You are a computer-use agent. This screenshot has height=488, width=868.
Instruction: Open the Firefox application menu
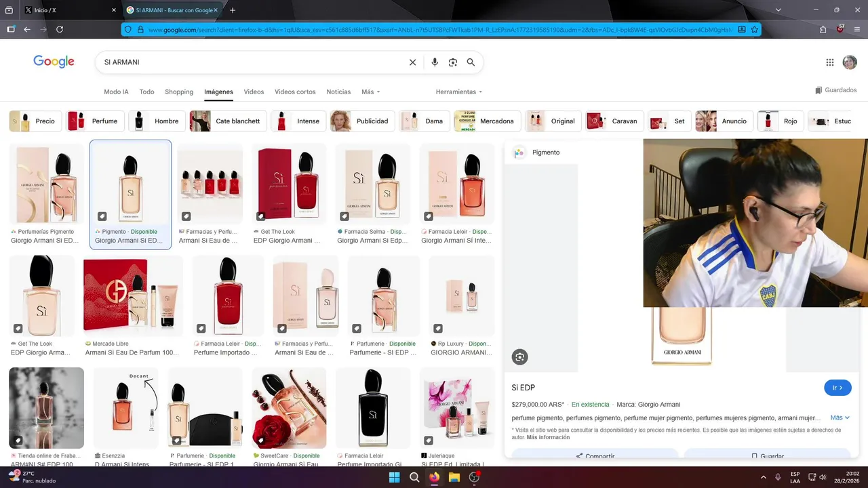pyautogui.click(x=858, y=29)
